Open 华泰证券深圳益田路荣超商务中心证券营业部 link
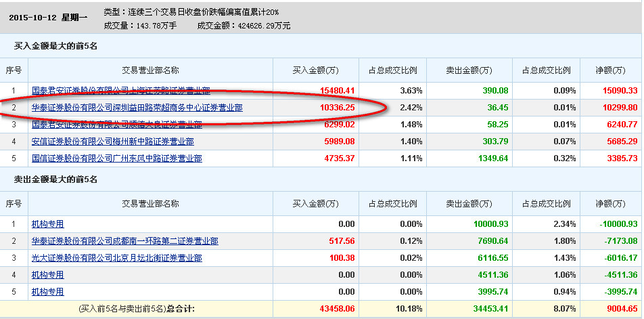644x319 pixels. pyautogui.click(x=137, y=108)
